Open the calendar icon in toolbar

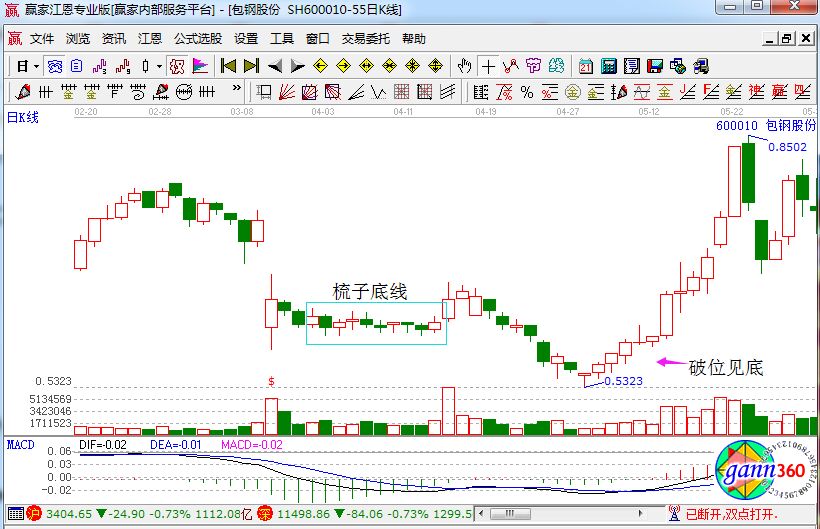[x=586, y=66]
